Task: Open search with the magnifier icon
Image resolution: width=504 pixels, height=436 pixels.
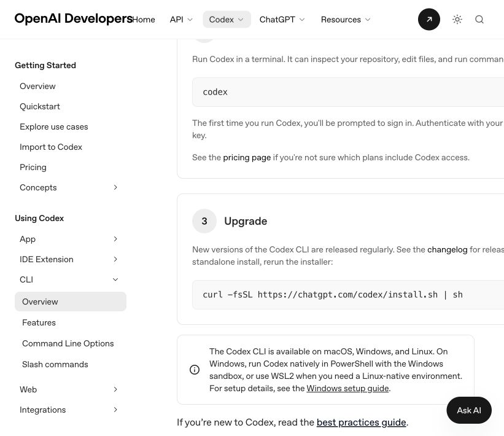Action: click(x=479, y=19)
